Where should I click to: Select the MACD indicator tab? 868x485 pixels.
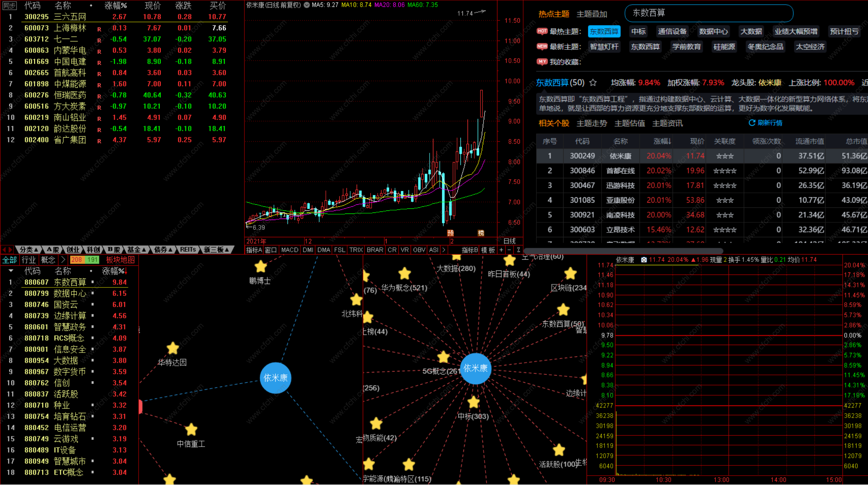click(x=290, y=250)
